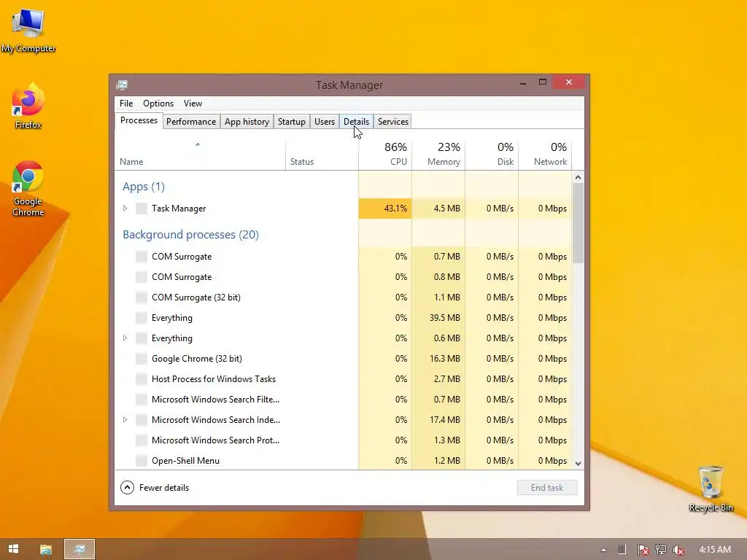Screen dimensions: 747x560
Task: Click the scrollbar up arrow
Action: click(578, 177)
